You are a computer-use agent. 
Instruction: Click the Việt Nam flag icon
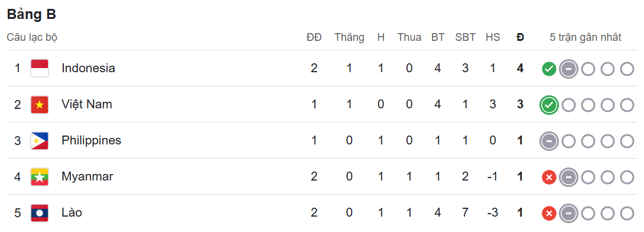pos(40,105)
